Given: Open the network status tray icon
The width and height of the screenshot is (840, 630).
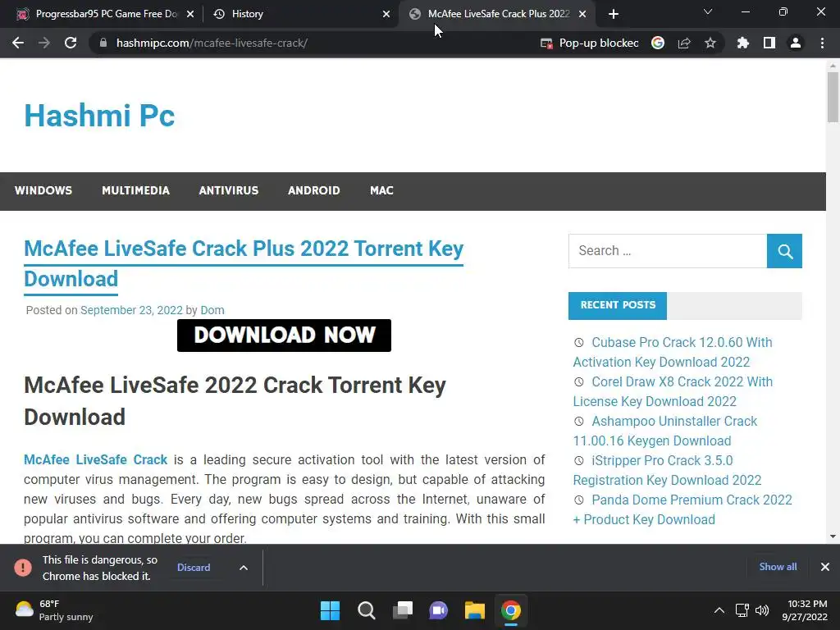Looking at the screenshot, I should tap(742, 610).
